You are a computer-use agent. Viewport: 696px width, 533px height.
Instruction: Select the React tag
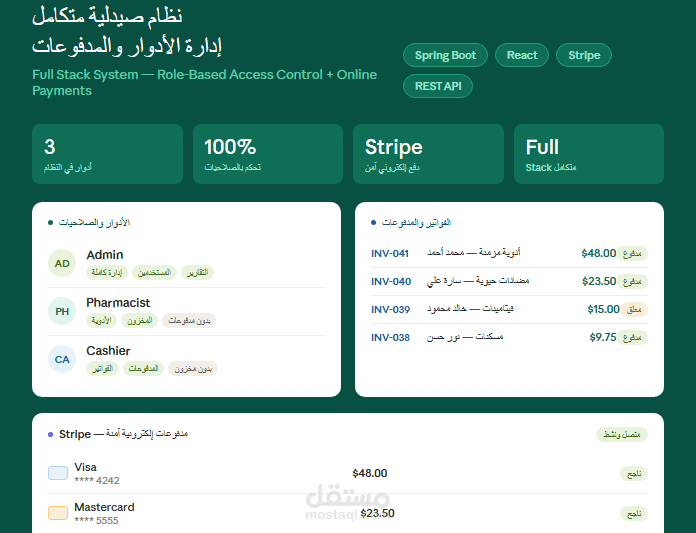click(x=522, y=55)
